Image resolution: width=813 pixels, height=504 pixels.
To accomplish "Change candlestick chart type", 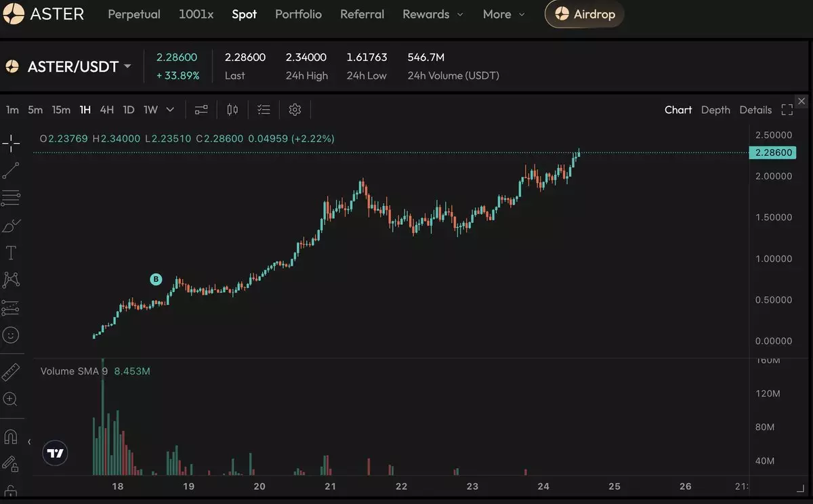I will pyautogui.click(x=232, y=110).
